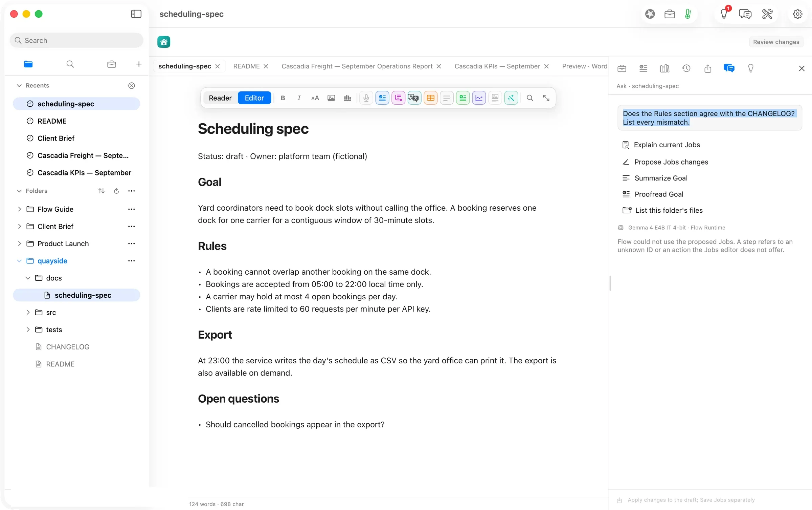812x510 pixels.
Task: Select the sidebar search view icon
Action: [70, 64]
